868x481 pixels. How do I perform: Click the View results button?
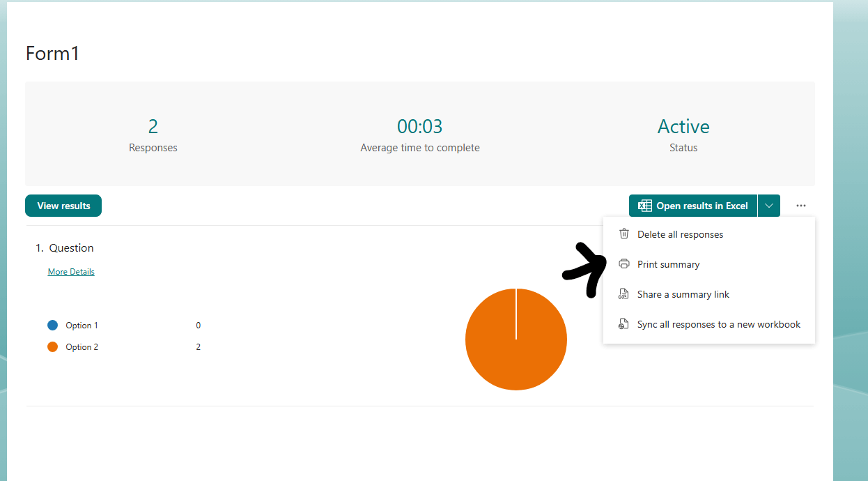tap(63, 206)
